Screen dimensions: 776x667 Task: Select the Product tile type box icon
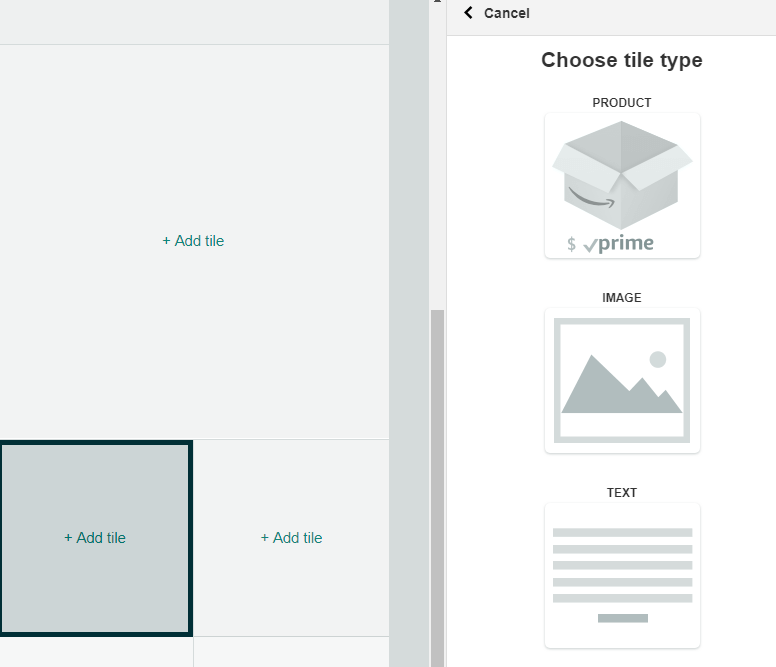click(x=622, y=186)
